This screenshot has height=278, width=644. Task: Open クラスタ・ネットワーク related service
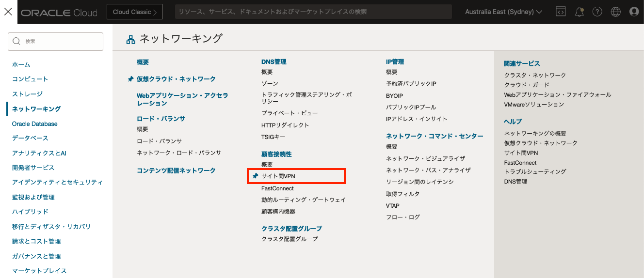pos(535,76)
